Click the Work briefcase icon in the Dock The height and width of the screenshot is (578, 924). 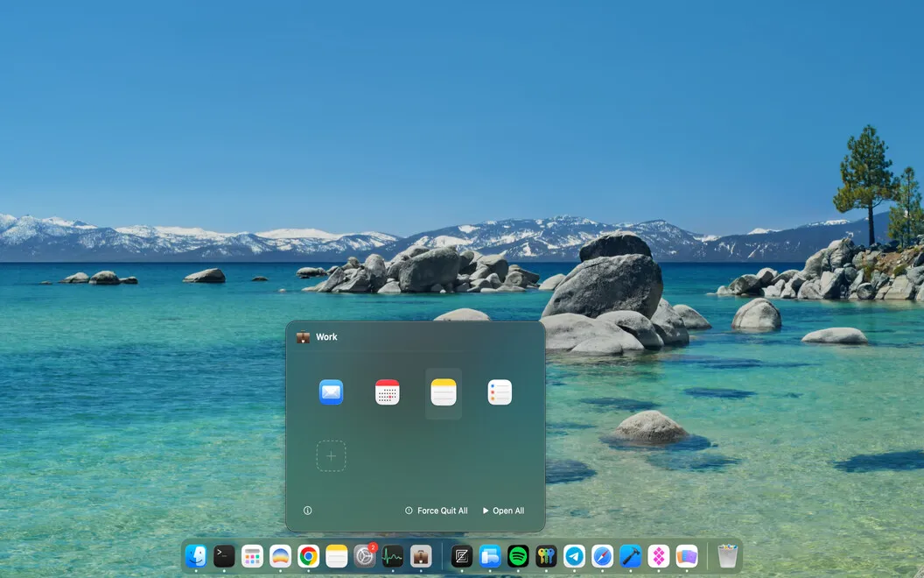pos(421,556)
